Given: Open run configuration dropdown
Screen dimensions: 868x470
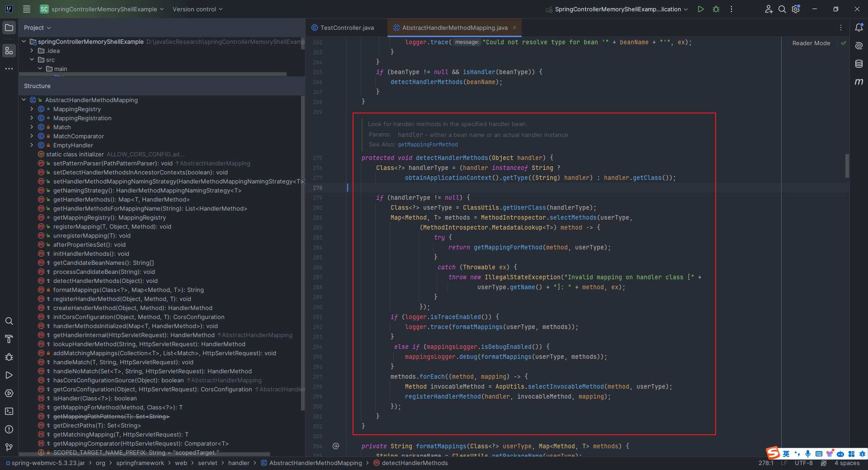Looking at the screenshot, I should coord(617,9).
